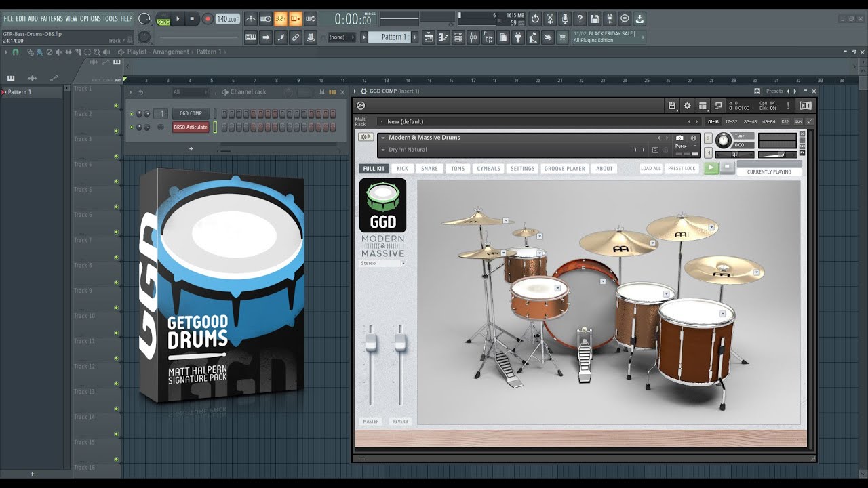Viewport: 868px width, 488px height.
Task: Switch to the KICK tab
Action: click(x=403, y=169)
